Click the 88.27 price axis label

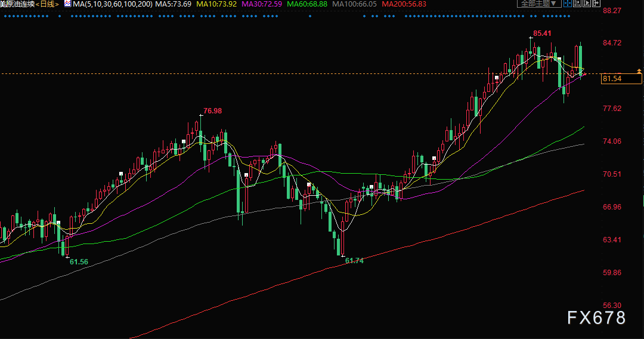(612, 11)
